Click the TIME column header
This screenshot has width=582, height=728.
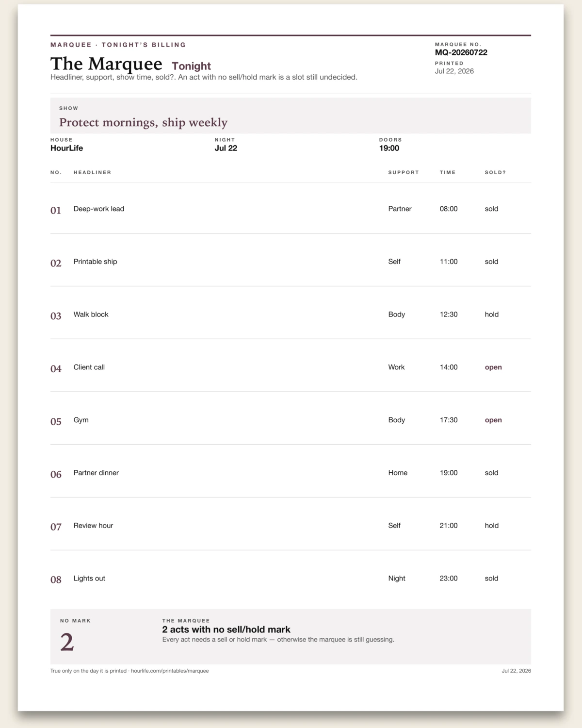coord(448,172)
